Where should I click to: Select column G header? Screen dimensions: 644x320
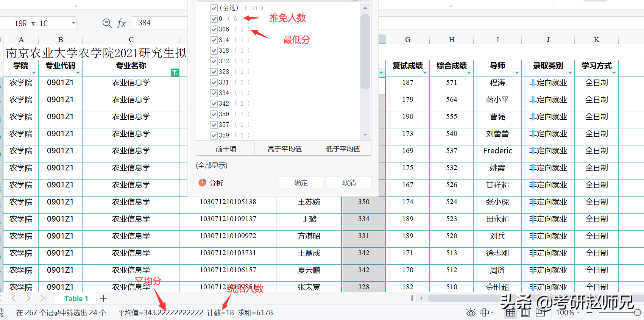pos(408,39)
